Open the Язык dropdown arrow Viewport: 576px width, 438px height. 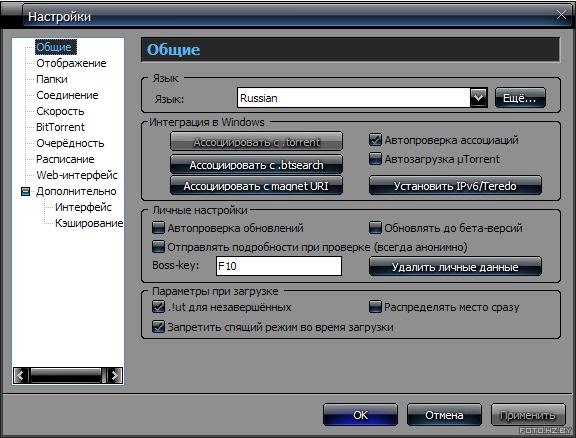[478, 98]
